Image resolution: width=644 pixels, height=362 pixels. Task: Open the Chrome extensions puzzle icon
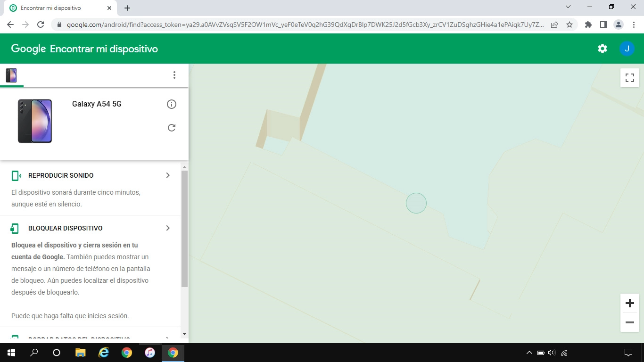pos(588,25)
